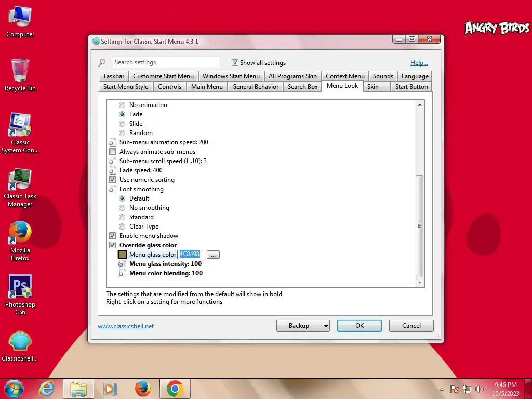Select the Random animation option
The width and height of the screenshot is (532, 399).
pyautogui.click(x=122, y=133)
